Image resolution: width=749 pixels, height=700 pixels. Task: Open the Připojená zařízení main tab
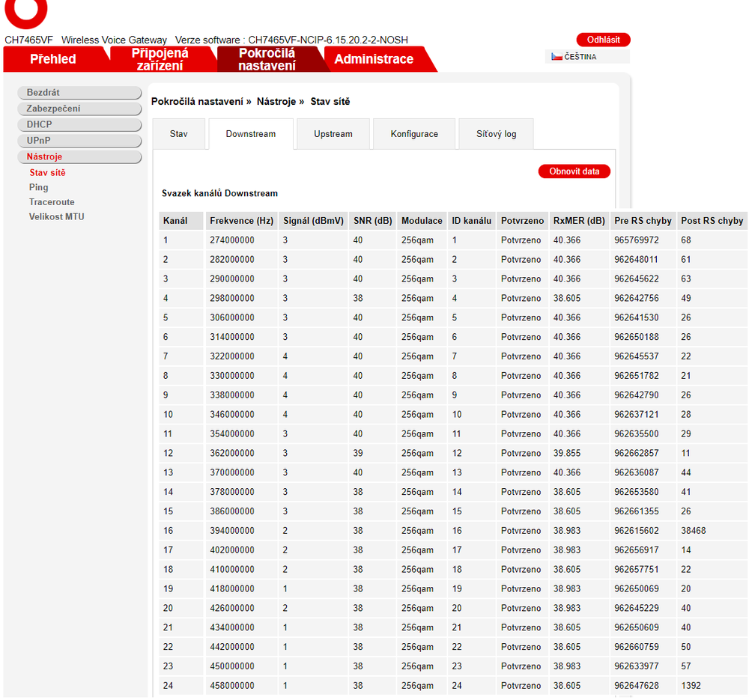coord(160,59)
